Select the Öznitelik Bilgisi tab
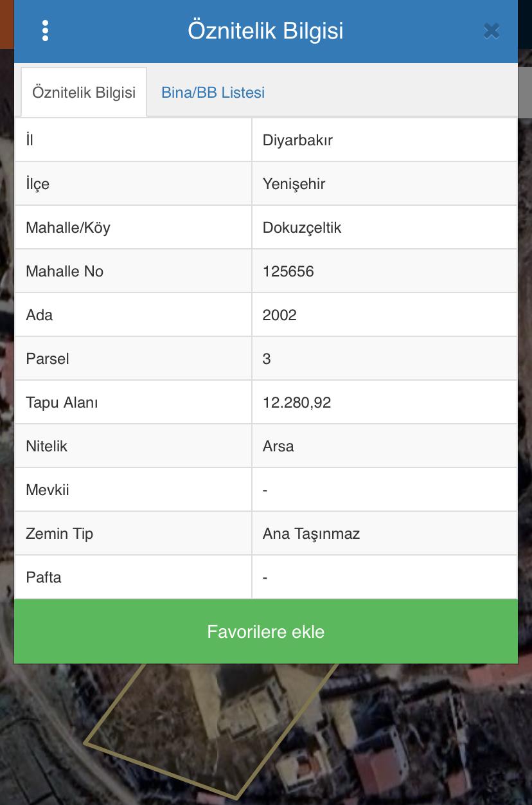Screen dimensions: 532x805 coord(84,93)
